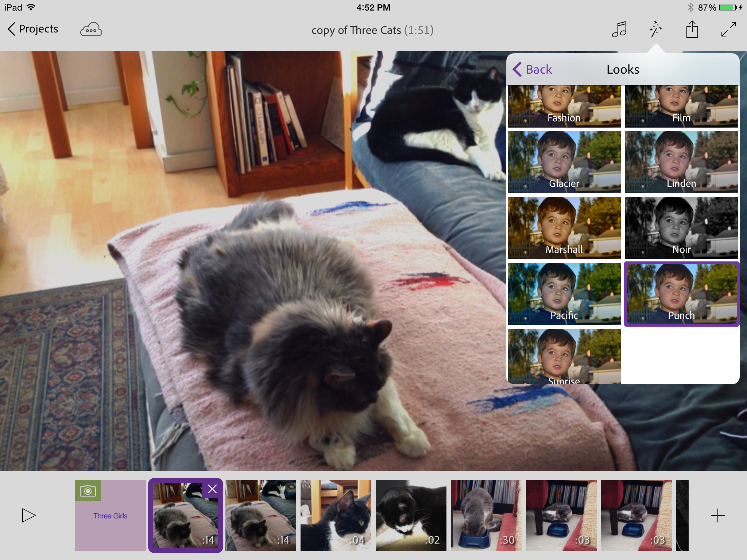Pick the Pacific look

click(564, 294)
